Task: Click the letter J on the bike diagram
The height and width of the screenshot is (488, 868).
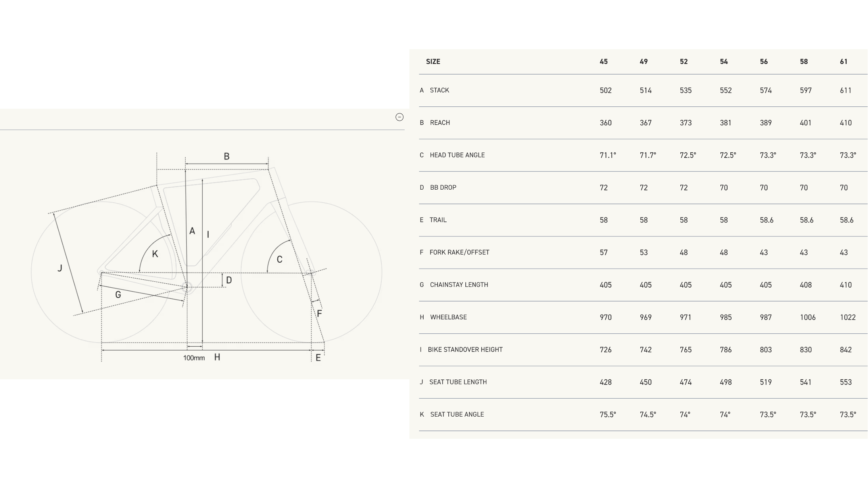Action: (x=60, y=268)
